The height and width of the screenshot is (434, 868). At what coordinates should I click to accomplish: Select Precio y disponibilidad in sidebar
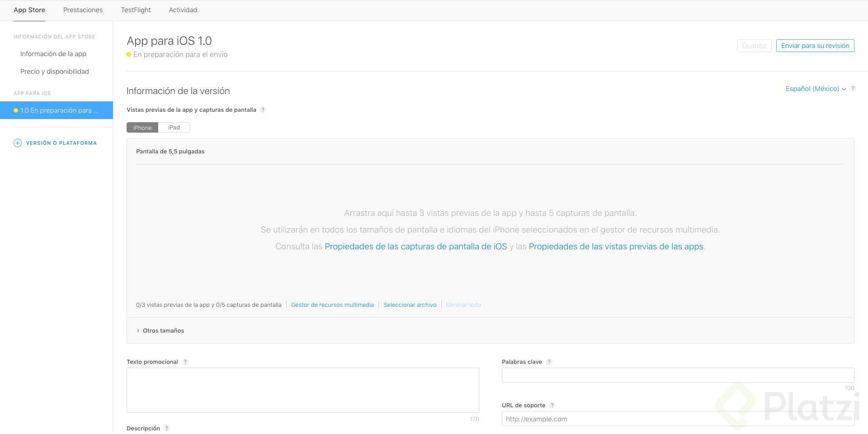pyautogui.click(x=55, y=72)
